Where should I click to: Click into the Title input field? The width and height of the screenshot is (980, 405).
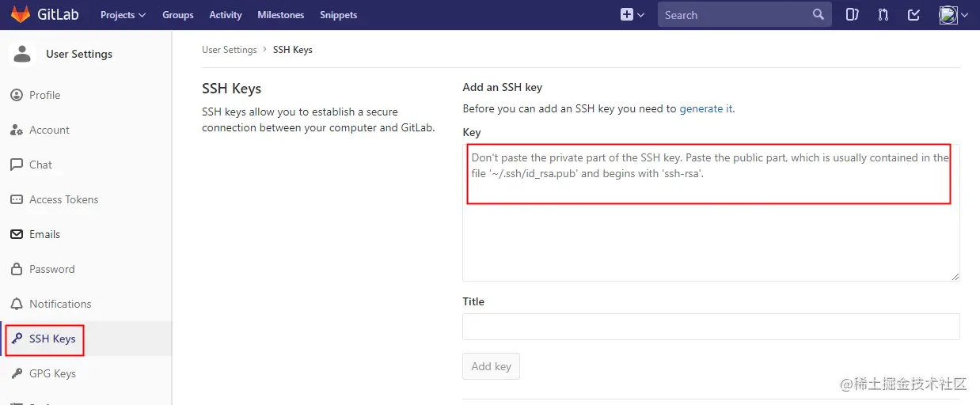(711, 327)
